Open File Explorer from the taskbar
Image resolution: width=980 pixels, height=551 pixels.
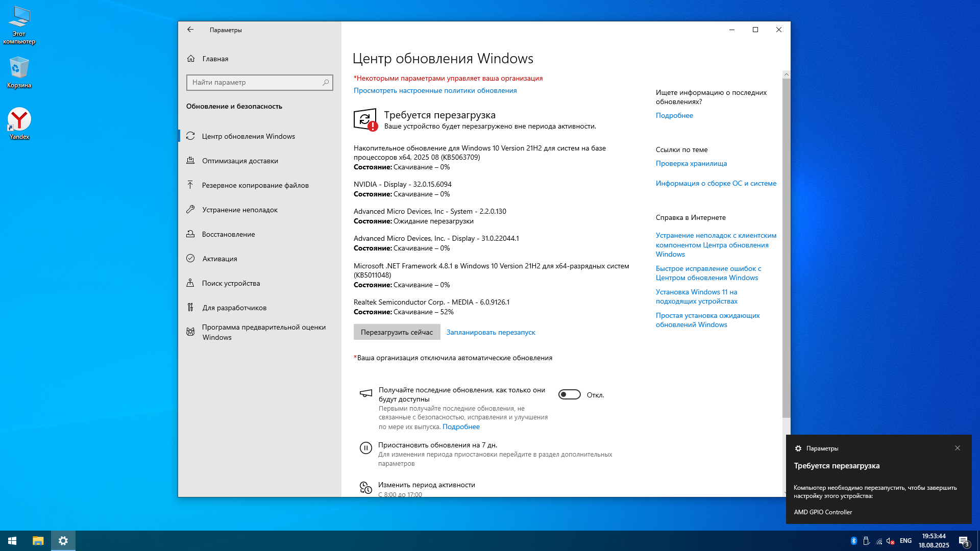38,541
